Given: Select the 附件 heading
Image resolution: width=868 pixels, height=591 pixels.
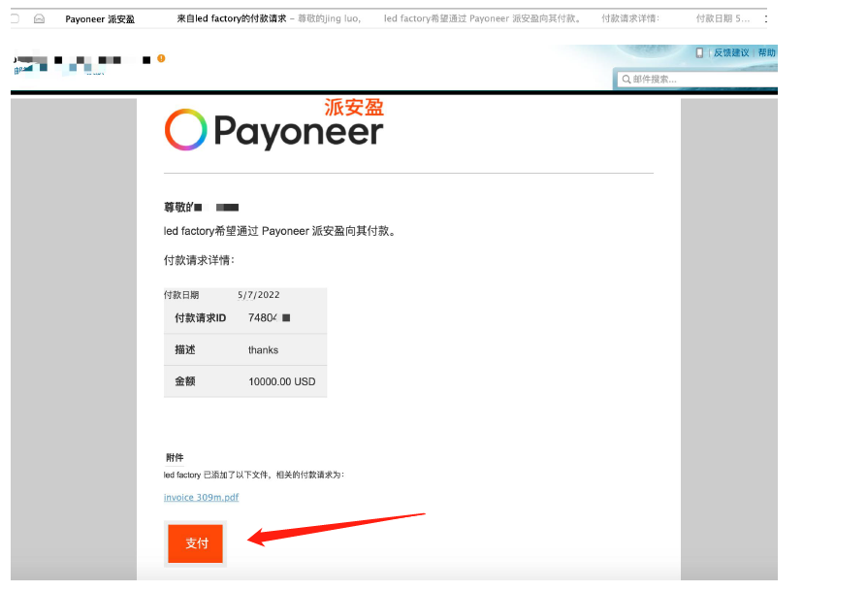Looking at the screenshot, I should (175, 457).
